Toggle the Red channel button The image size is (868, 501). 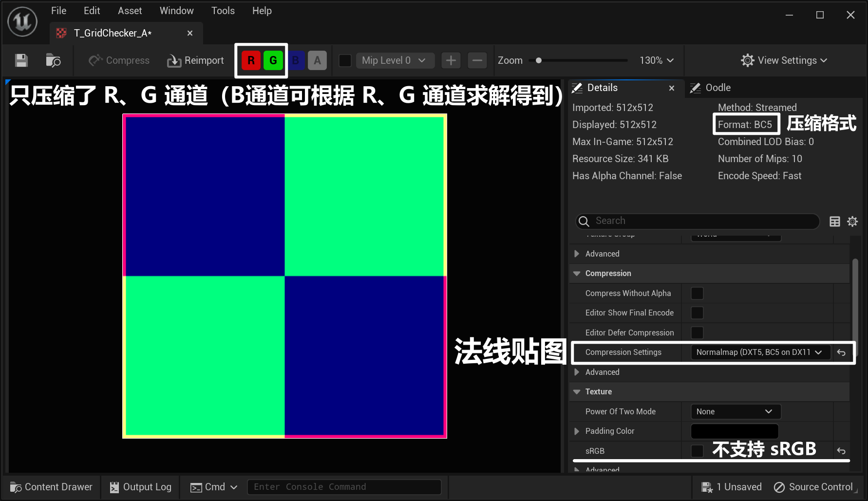point(251,60)
